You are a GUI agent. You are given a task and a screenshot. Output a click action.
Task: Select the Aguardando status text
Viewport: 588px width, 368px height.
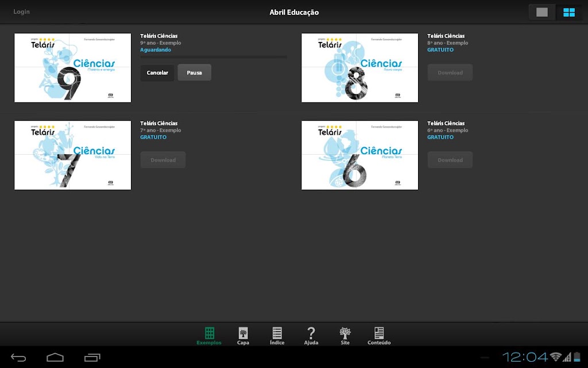(x=156, y=49)
